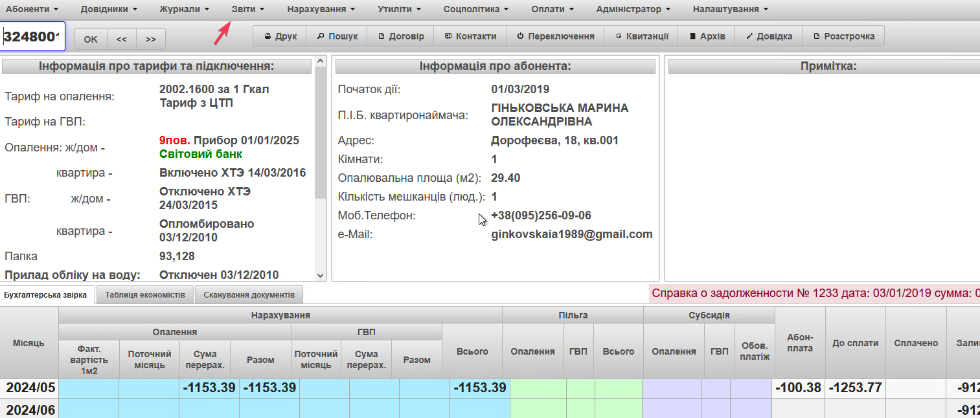Click the Друк print button
The height and width of the screenshot is (418, 980).
click(x=280, y=36)
